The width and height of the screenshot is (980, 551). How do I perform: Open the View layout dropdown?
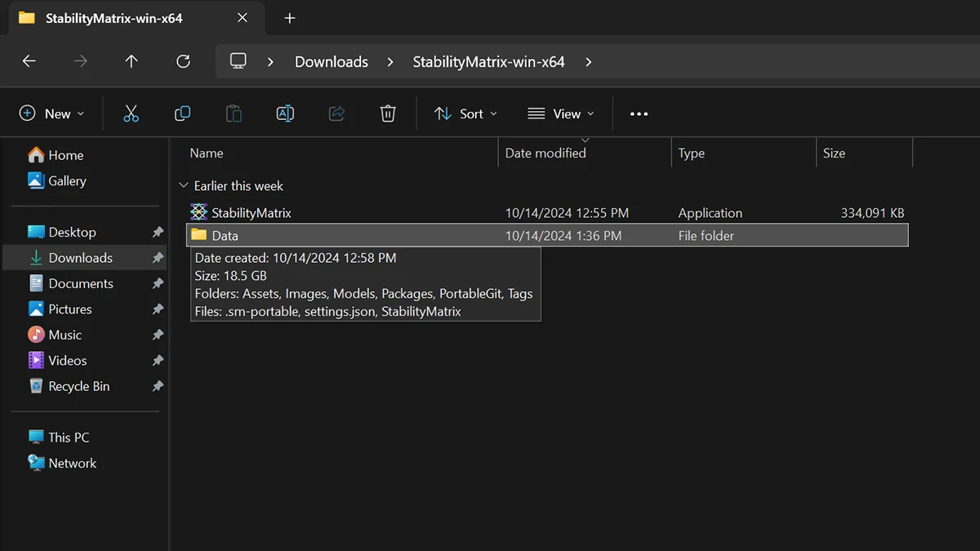pyautogui.click(x=561, y=113)
